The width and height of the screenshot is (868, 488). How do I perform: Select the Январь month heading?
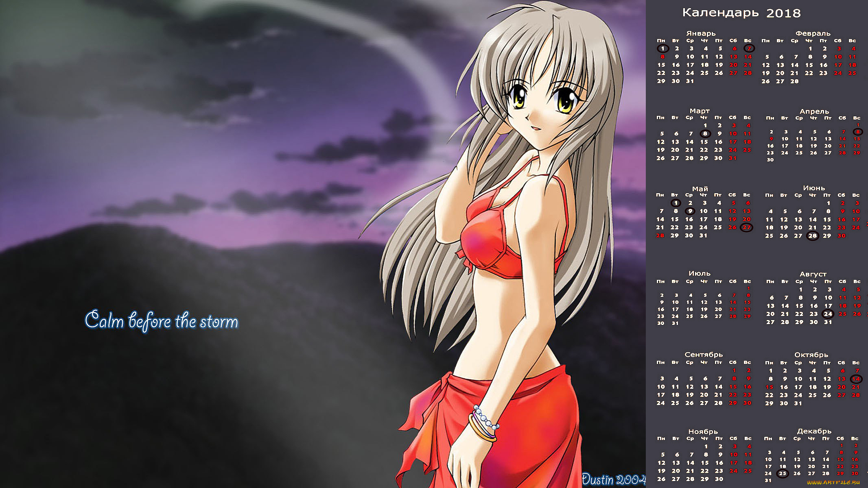pyautogui.click(x=700, y=33)
